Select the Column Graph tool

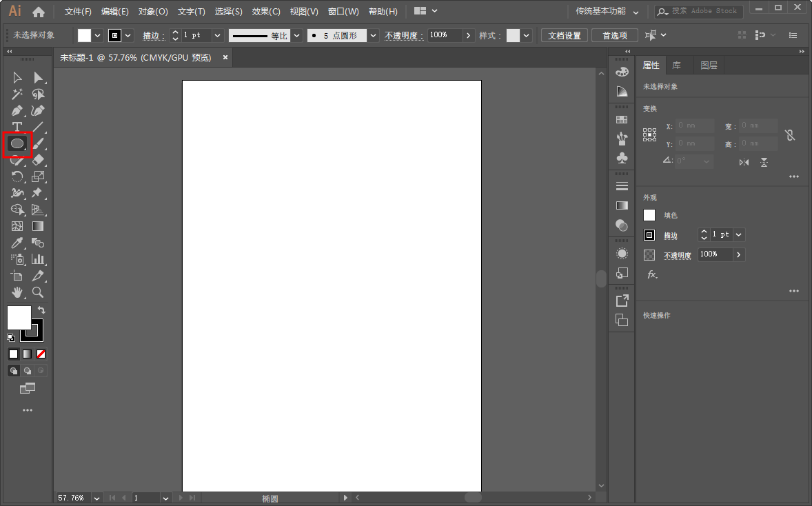(38, 259)
